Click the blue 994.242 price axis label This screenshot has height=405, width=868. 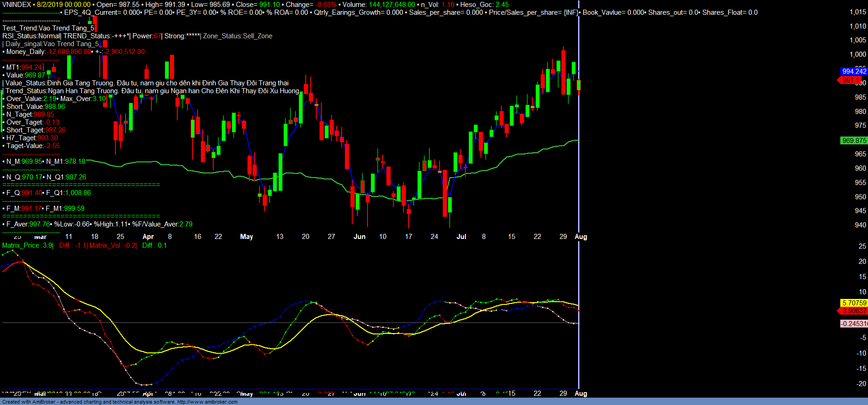pos(854,71)
